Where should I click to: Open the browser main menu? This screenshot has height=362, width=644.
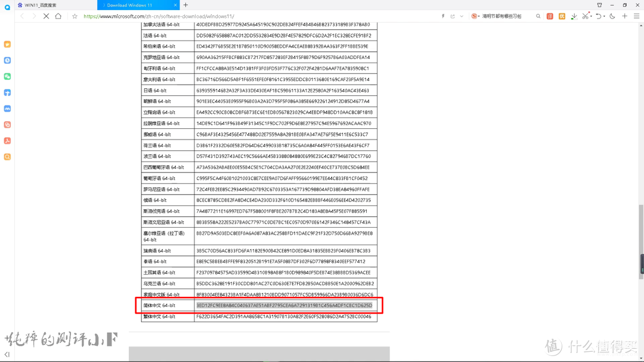(x=636, y=16)
